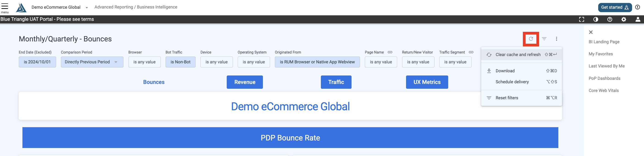
Task: Click the Monthly/Quarterly - Bounces title
Action: 65,39
